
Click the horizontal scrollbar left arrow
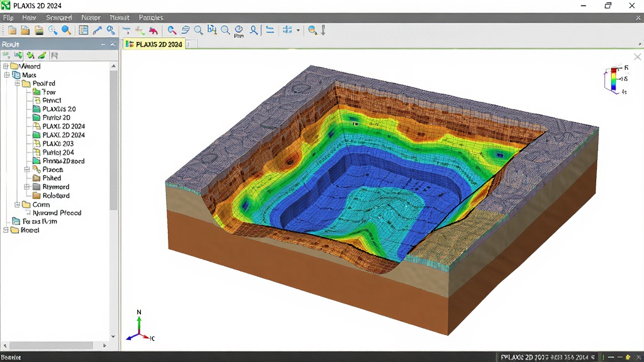(x=5, y=346)
